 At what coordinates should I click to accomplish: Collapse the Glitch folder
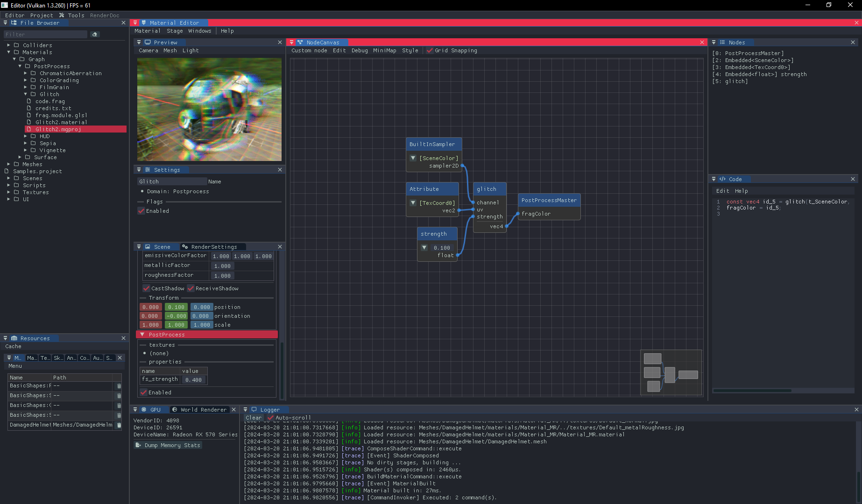pyautogui.click(x=25, y=94)
